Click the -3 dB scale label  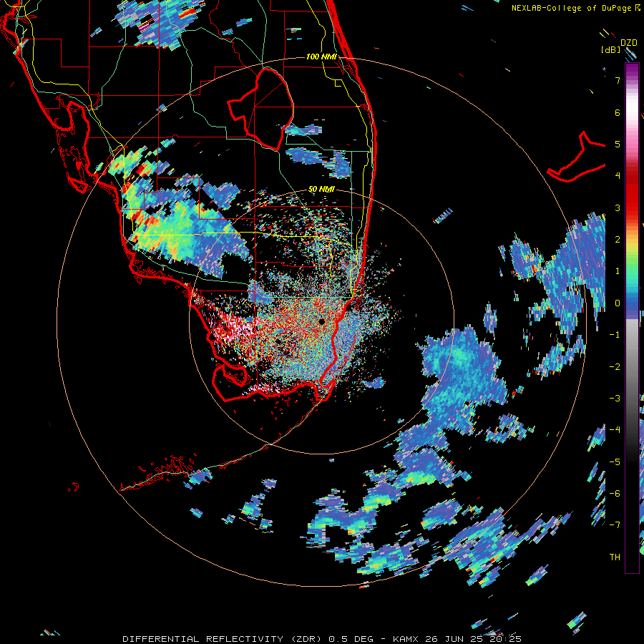click(615, 399)
